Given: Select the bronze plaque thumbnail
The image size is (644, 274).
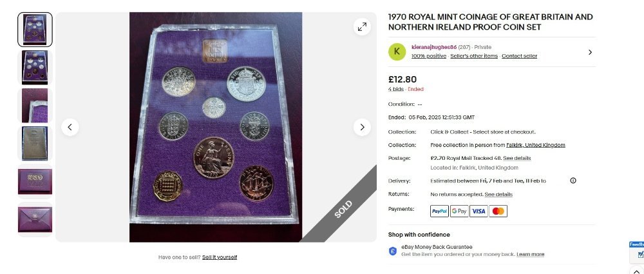Looking at the screenshot, I should coord(35,143).
